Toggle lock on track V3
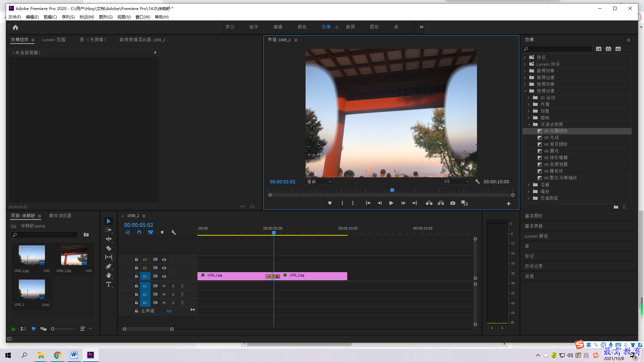644x362 pixels. (137, 259)
